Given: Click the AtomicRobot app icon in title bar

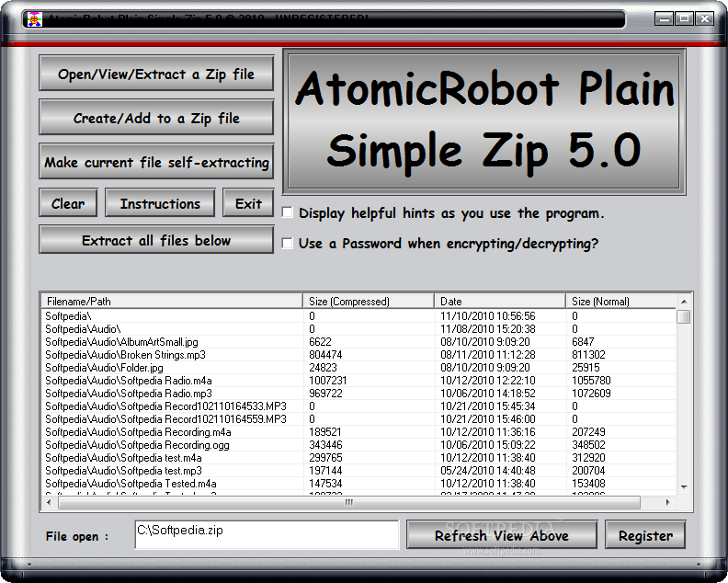Looking at the screenshot, I should click(34, 18).
